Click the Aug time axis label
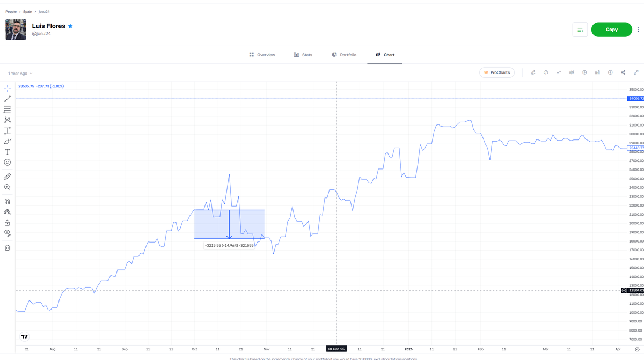644x360 pixels. click(x=52, y=349)
